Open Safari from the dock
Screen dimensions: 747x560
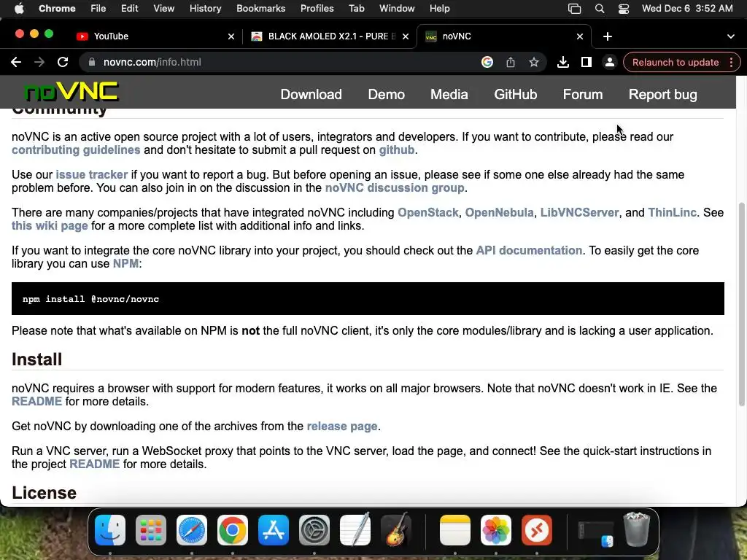pos(192,530)
